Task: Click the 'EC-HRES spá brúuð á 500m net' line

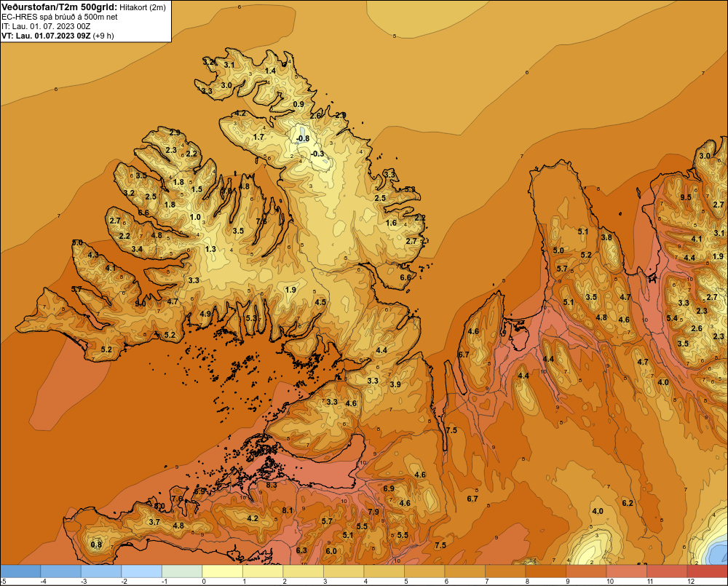Action: 60,17
